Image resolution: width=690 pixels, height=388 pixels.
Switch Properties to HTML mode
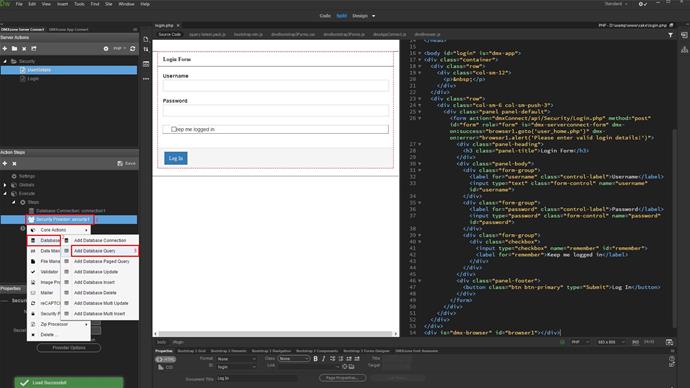pos(165,359)
